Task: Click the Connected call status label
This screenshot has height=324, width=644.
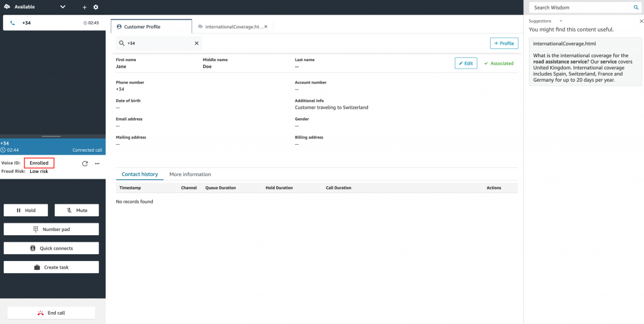Action: tap(87, 150)
